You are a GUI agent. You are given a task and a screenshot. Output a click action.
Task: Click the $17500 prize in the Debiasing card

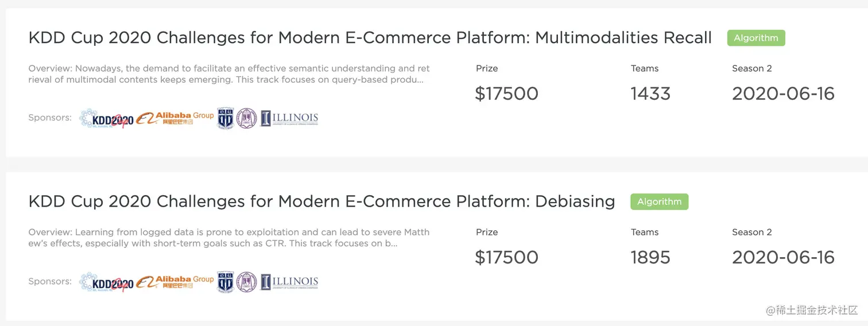(506, 257)
